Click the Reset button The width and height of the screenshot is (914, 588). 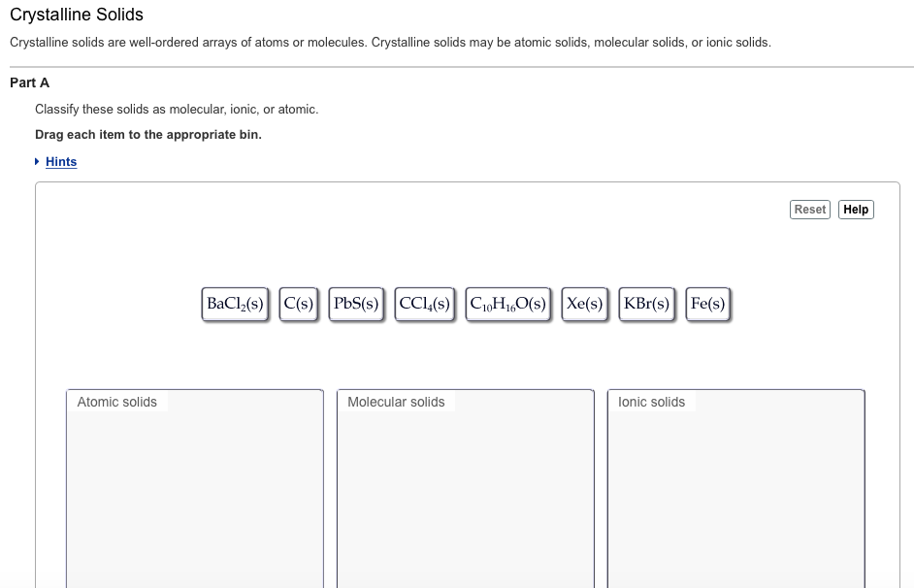tap(809, 209)
